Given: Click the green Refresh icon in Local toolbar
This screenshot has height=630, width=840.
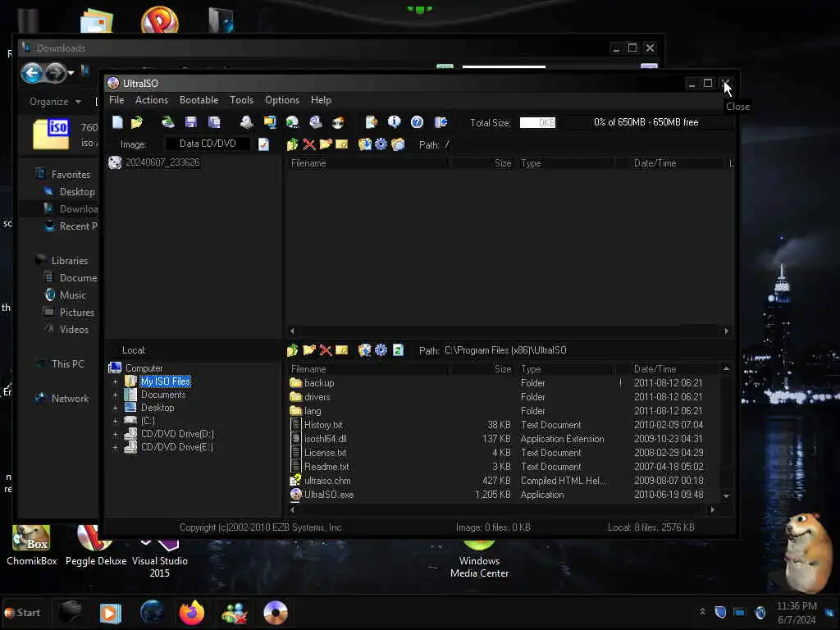Looking at the screenshot, I should 398,350.
